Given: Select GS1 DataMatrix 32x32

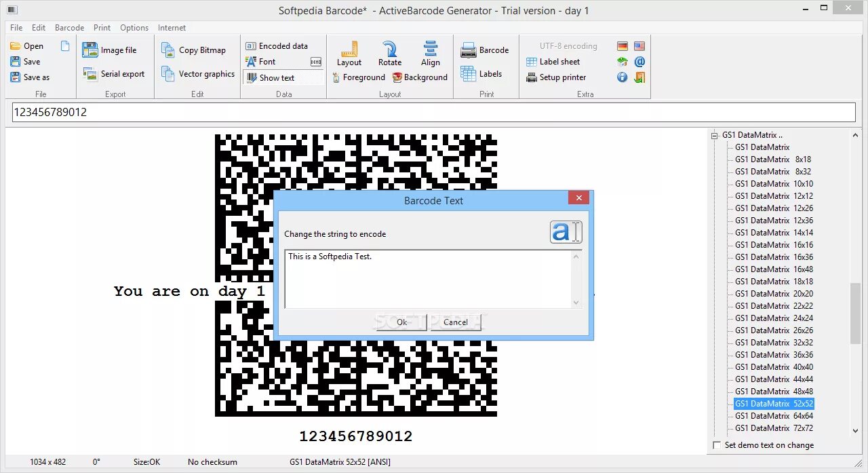Looking at the screenshot, I should pyautogui.click(x=774, y=343).
